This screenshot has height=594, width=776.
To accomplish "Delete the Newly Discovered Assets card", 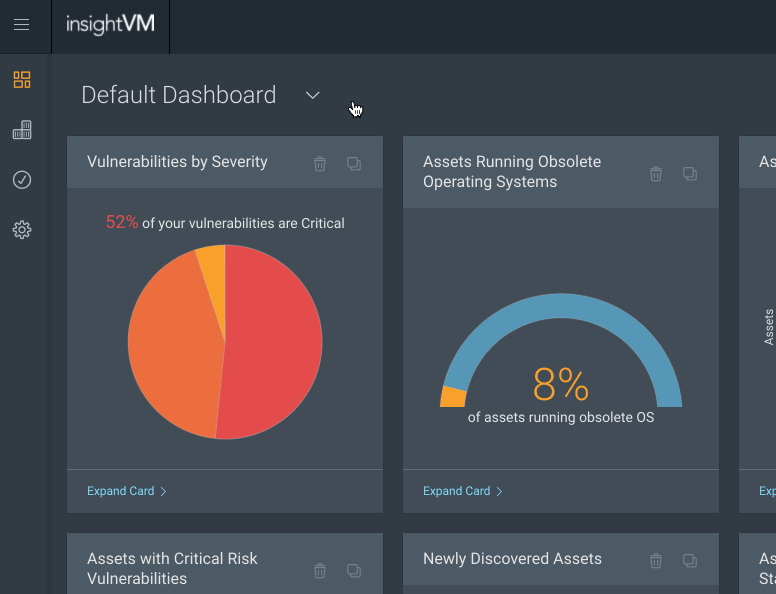I will click(656, 560).
